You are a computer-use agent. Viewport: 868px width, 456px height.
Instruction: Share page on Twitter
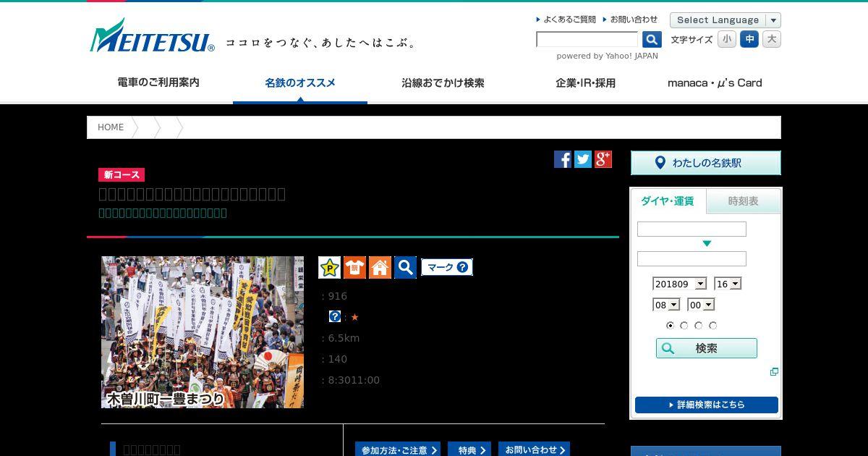[583, 159]
